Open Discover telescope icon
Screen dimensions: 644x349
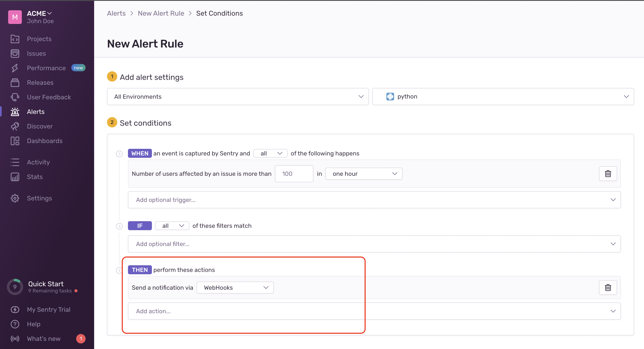15,126
